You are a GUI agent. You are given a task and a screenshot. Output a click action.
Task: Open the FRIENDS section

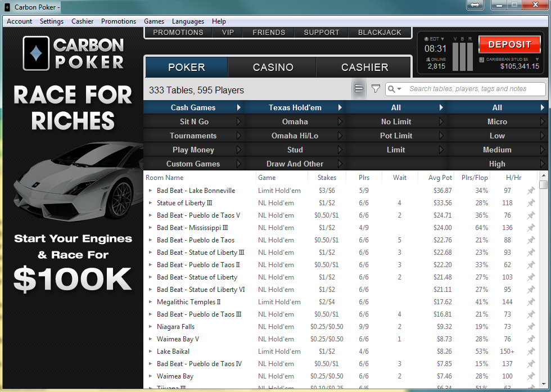[269, 33]
